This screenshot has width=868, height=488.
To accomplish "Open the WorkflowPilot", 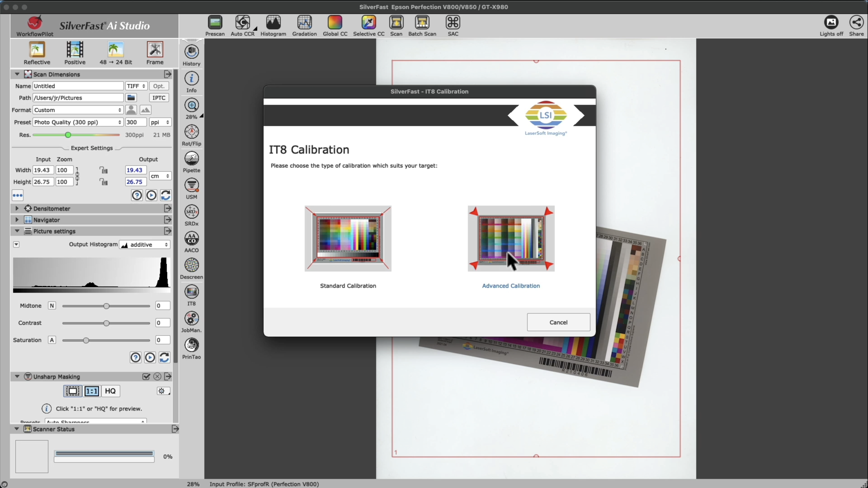I will pos(35,26).
